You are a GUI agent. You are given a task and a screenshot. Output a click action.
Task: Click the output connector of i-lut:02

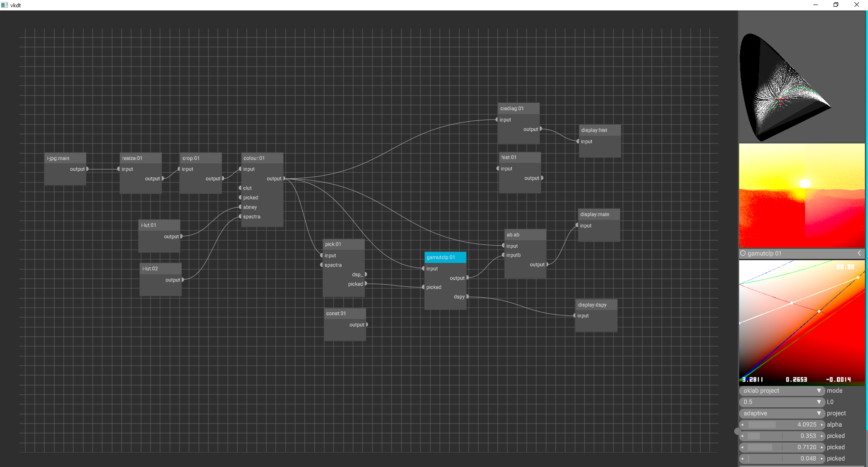[x=183, y=280]
